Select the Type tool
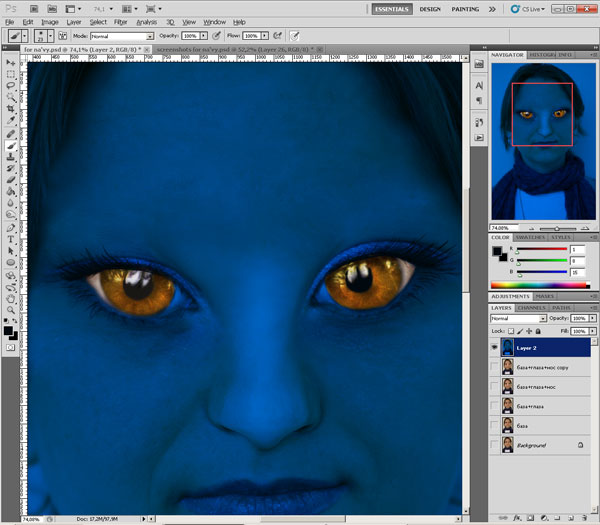Screen dimensions: 600x525 (x=11, y=240)
